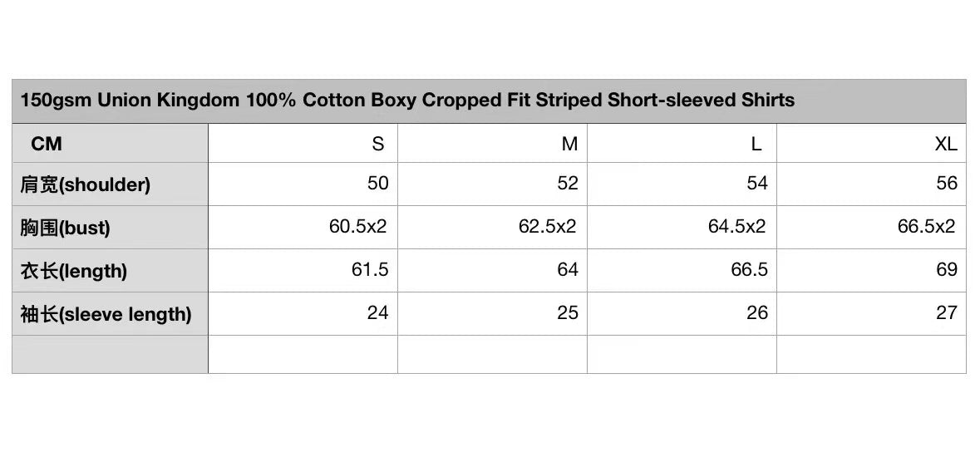Select the shoulder value 54 cell
Image resolution: width=980 pixels, height=452 pixels.
pos(682,184)
